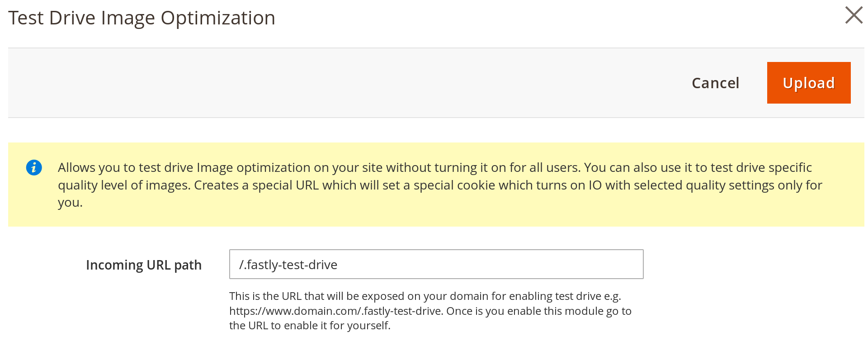The image size is (868, 351).
Task: Click the "Test Drive Image Optimization" dialog title
Action: coord(142,18)
